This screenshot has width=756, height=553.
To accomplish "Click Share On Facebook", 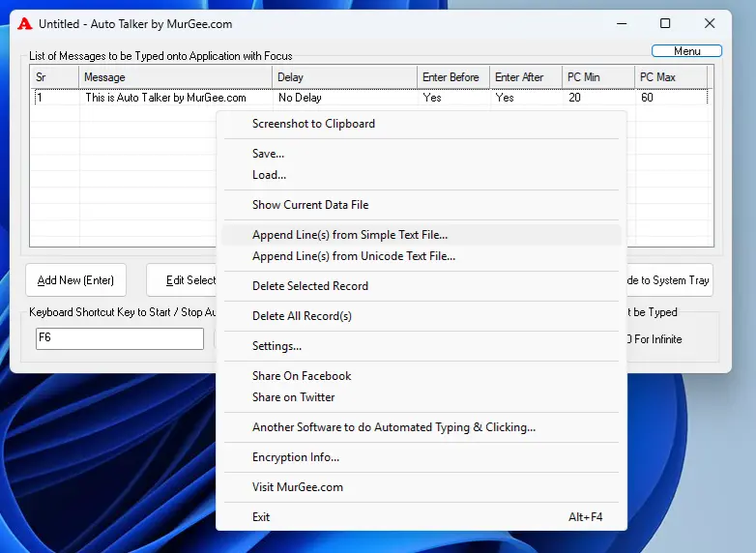I will click(x=422, y=375).
